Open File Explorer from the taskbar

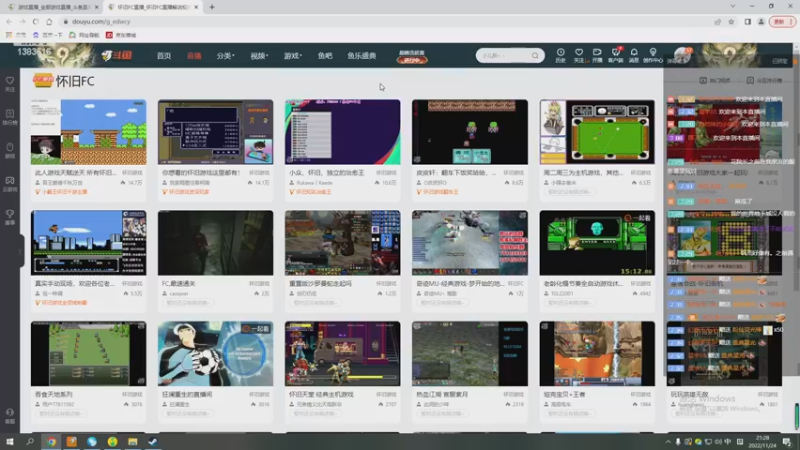133,442
